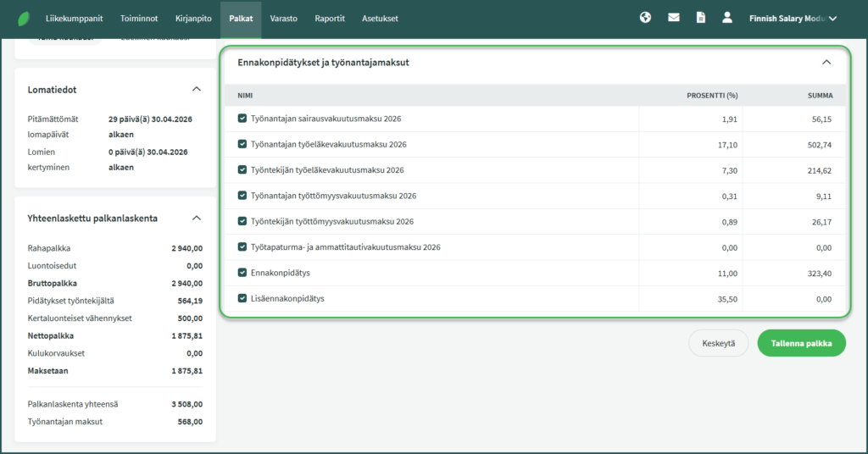Screen dimensions: 868x454
Task: Click the Keskeytä button
Action: point(719,344)
